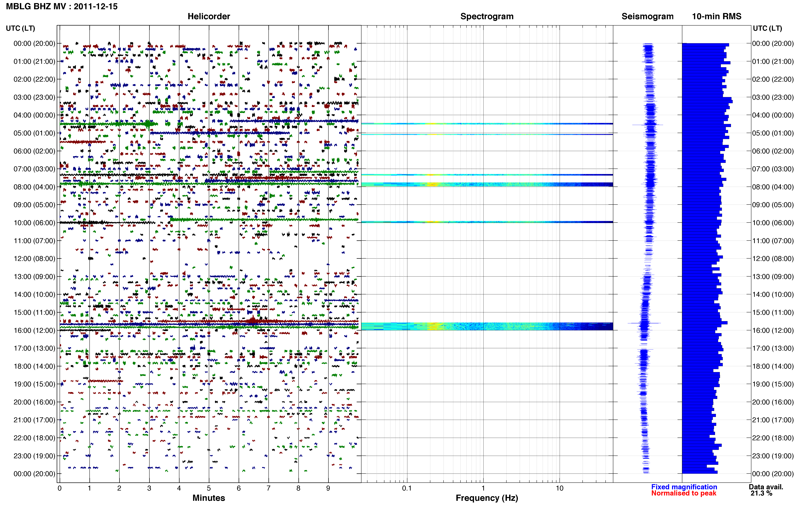Click the 'Spectrogram' panel heading
The image size is (812, 508).
pyautogui.click(x=487, y=16)
